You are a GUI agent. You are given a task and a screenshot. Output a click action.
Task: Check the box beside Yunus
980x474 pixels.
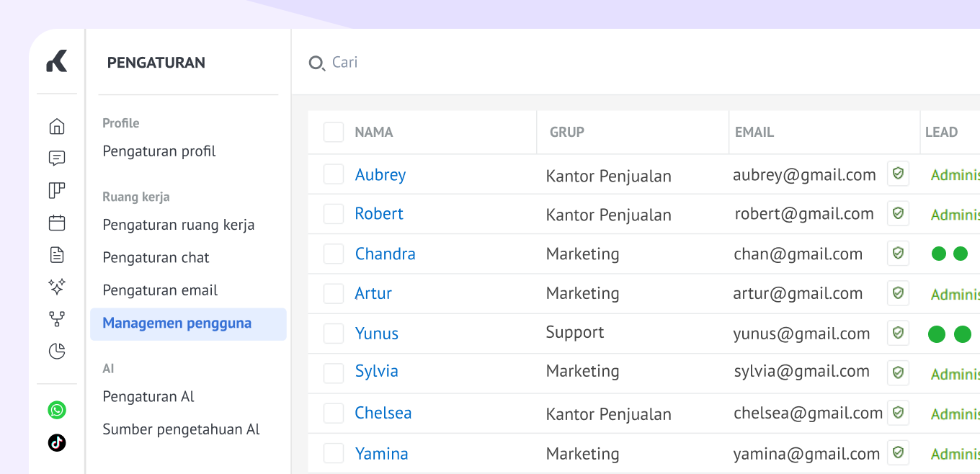(x=334, y=334)
